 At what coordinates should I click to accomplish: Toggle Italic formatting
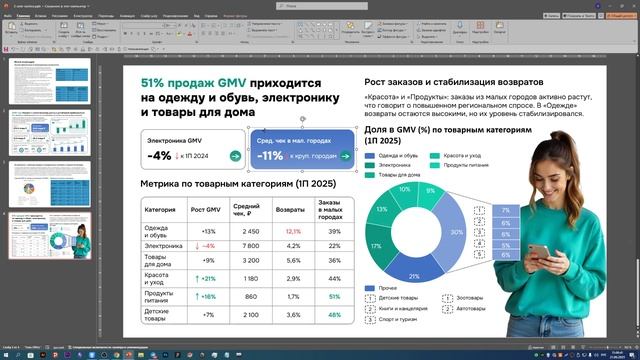(x=131, y=33)
